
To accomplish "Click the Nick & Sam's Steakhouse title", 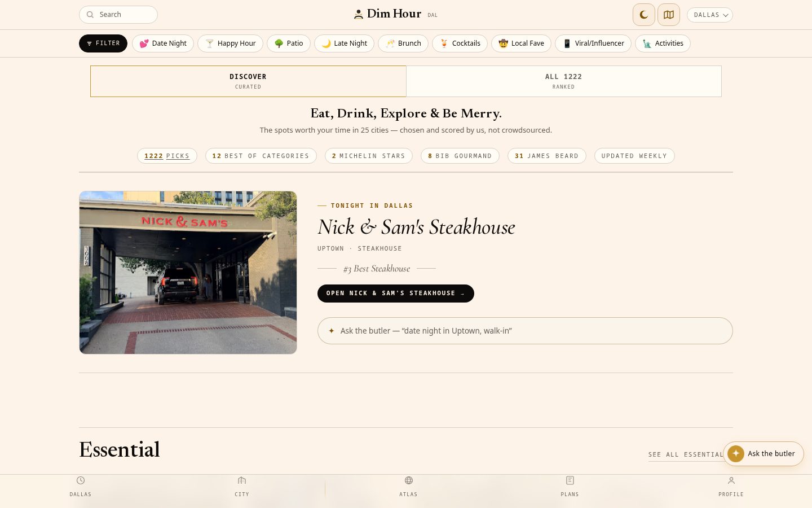I will click(416, 227).
